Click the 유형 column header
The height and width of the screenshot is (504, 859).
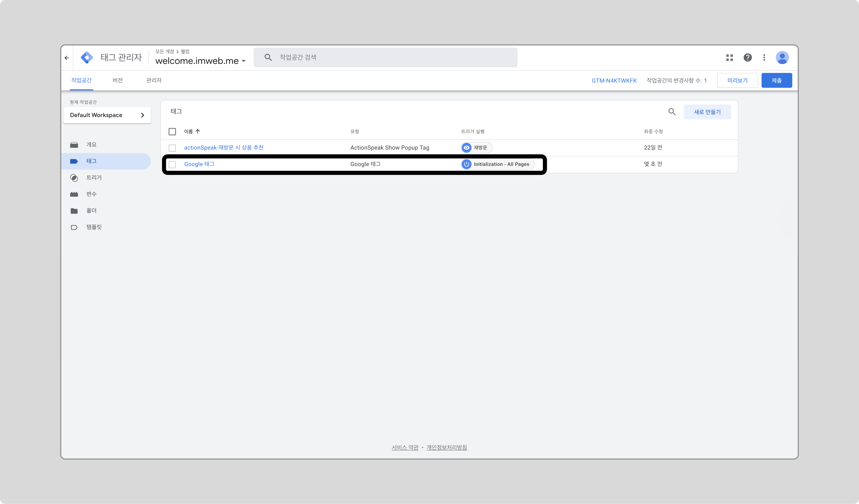click(x=354, y=132)
